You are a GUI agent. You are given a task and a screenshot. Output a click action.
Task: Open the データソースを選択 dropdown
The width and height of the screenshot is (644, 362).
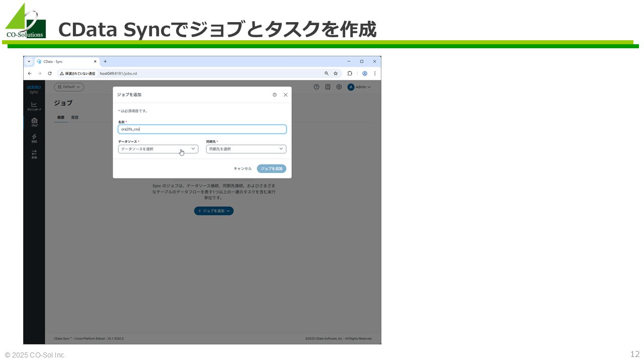158,149
